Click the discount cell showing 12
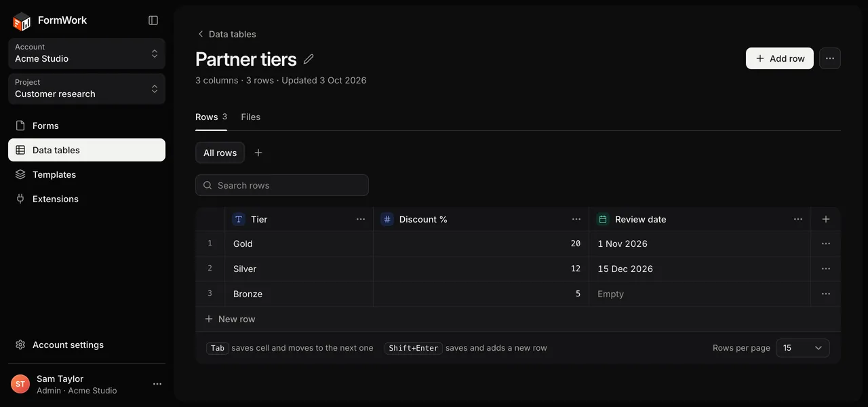Image resolution: width=868 pixels, height=407 pixels. point(481,269)
